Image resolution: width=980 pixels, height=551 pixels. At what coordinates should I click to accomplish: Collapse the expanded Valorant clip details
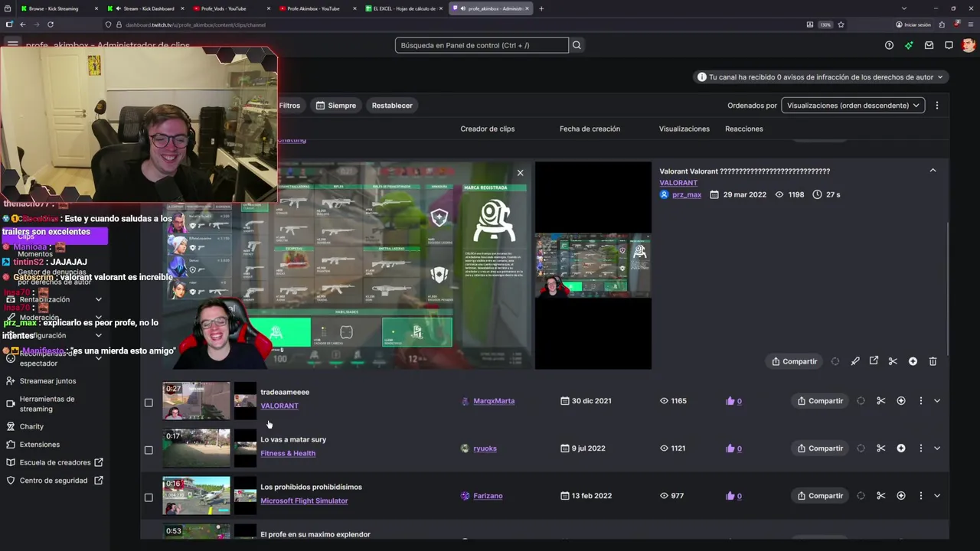coord(933,171)
